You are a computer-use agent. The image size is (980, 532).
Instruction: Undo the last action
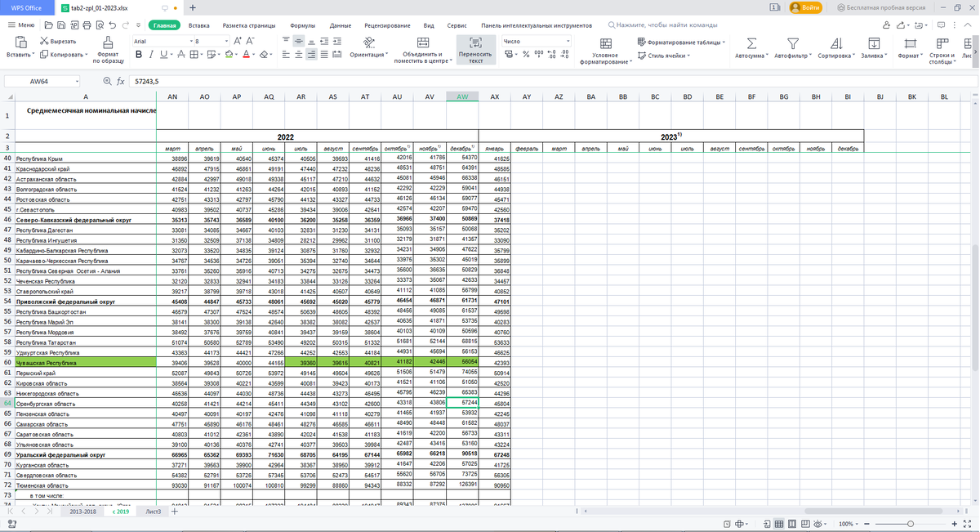tap(113, 25)
